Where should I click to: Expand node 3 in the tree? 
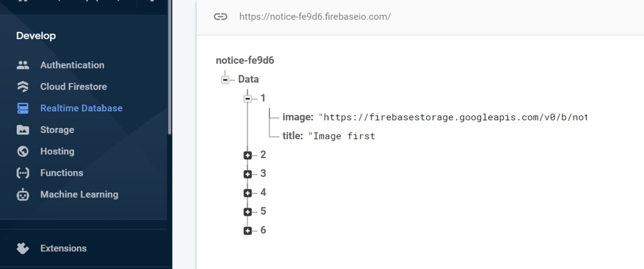248,174
